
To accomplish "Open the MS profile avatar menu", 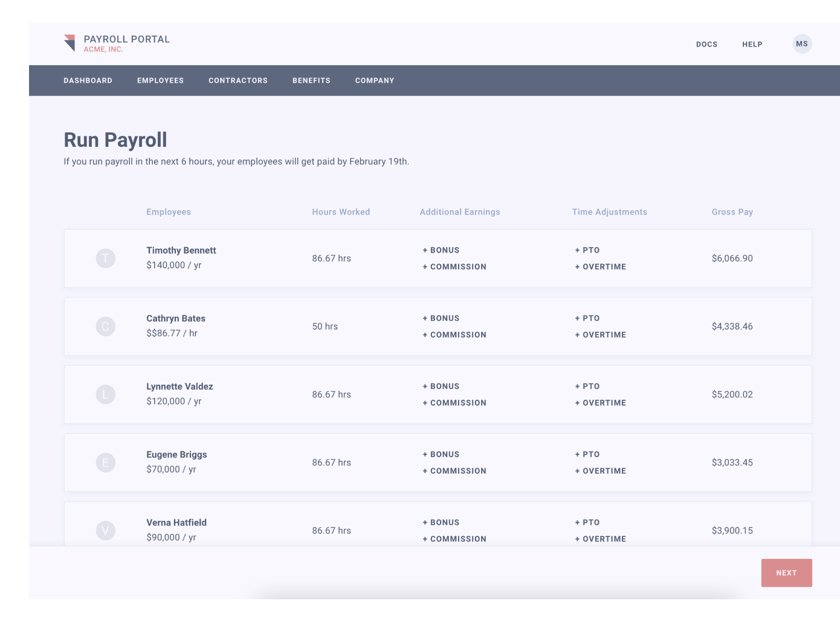I will [801, 43].
